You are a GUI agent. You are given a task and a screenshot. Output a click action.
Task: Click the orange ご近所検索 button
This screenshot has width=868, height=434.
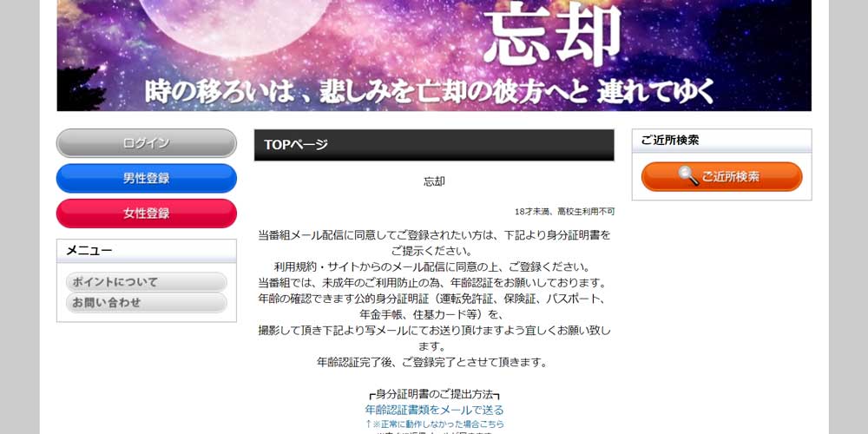click(x=721, y=176)
